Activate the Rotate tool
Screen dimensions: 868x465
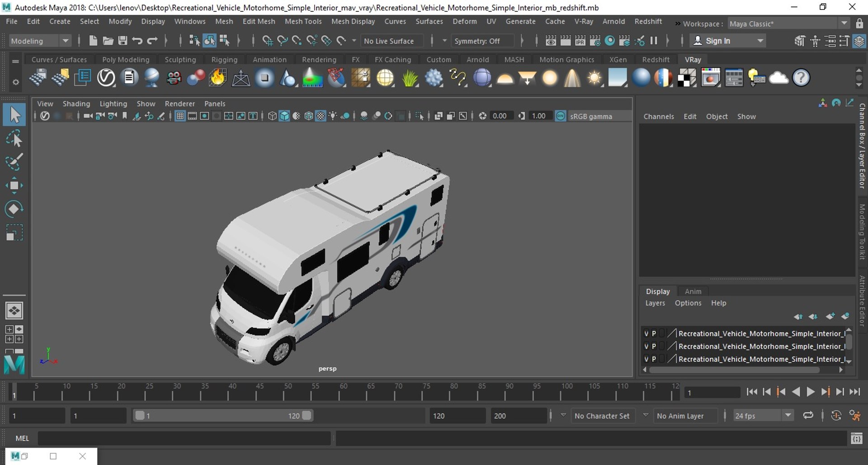pos(14,209)
